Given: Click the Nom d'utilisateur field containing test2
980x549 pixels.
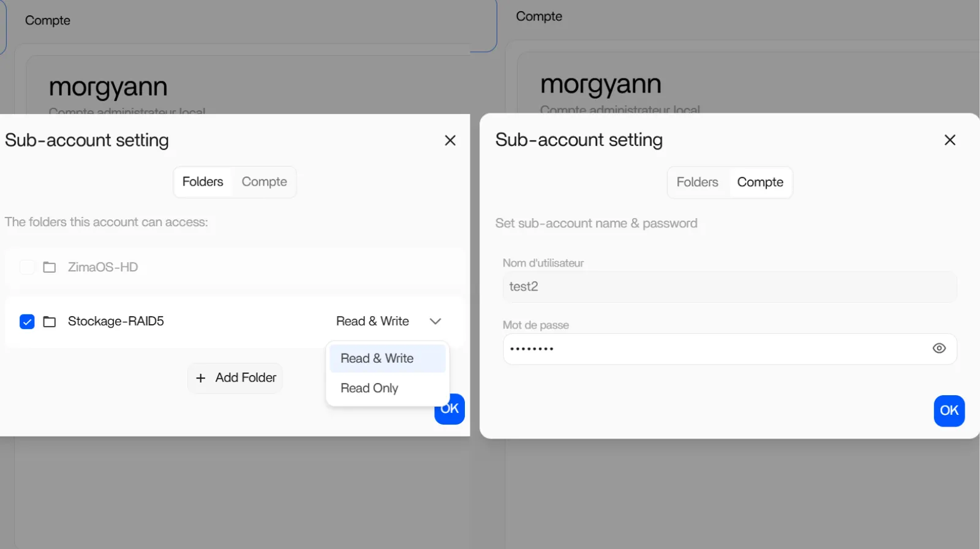Looking at the screenshot, I should [x=729, y=287].
